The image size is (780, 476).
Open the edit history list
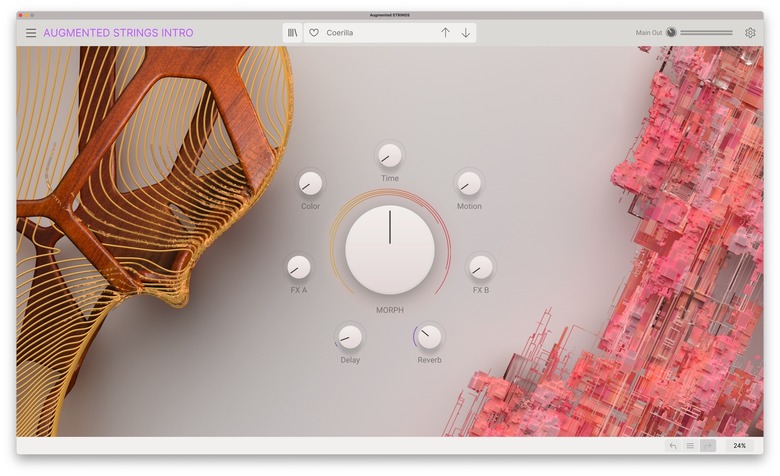[690, 445]
